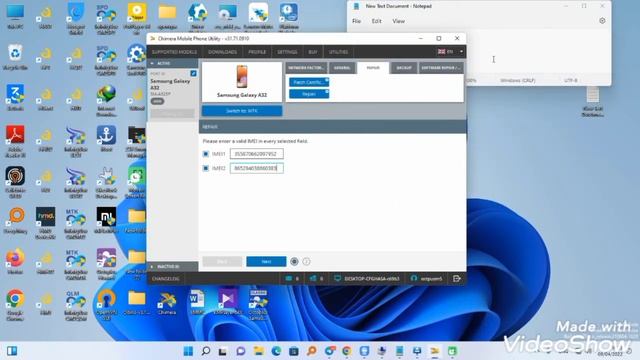Click the blue Repair function button
Viewport: 640px width, 360px height.
pos(309,94)
